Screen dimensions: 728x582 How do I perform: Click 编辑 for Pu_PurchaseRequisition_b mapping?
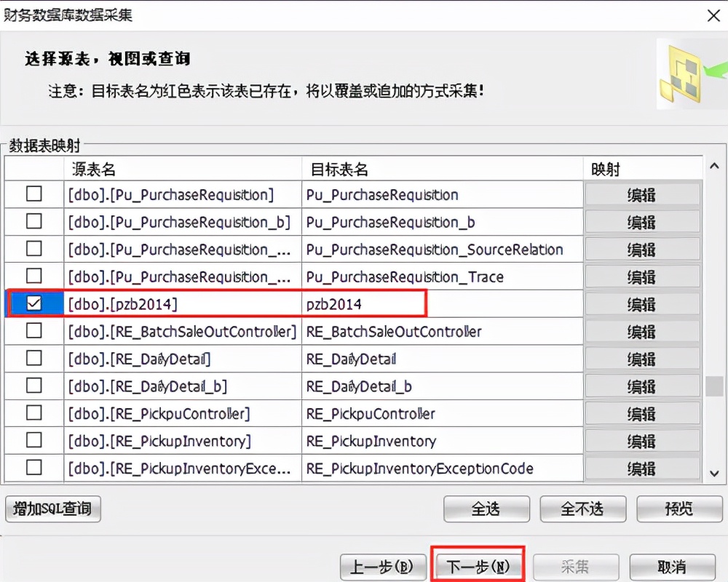641,221
